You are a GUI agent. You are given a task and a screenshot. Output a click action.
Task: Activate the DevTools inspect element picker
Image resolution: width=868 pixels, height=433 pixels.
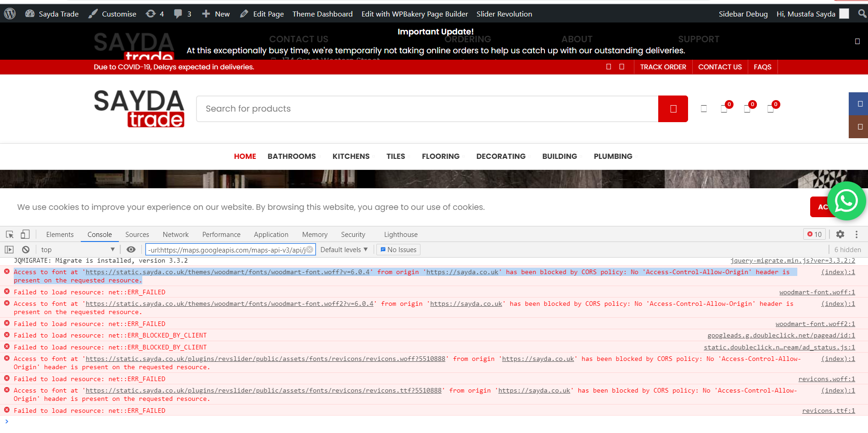click(10, 235)
